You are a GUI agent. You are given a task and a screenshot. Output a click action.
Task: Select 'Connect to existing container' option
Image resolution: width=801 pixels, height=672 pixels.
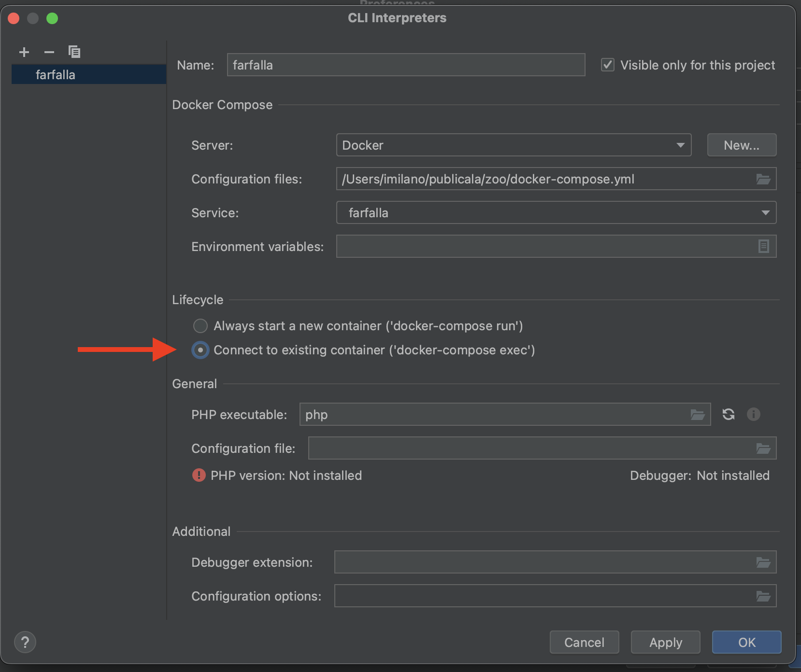[x=200, y=350]
